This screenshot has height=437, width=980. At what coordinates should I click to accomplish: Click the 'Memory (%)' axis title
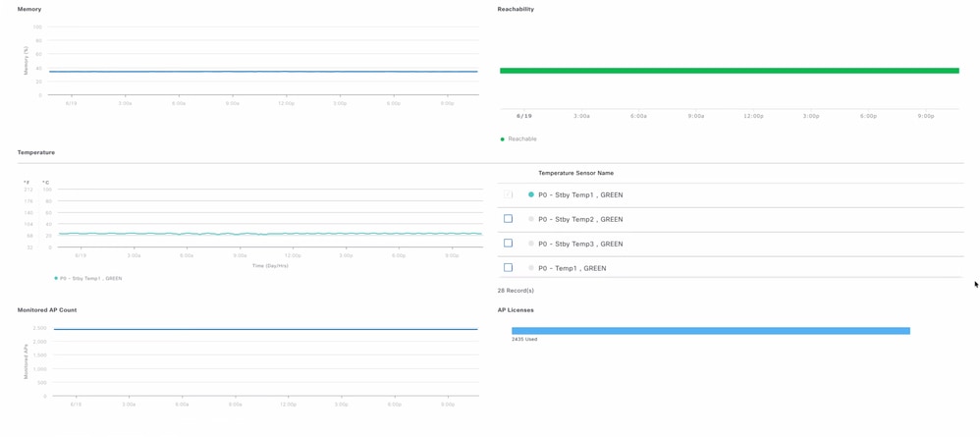(x=27, y=61)
